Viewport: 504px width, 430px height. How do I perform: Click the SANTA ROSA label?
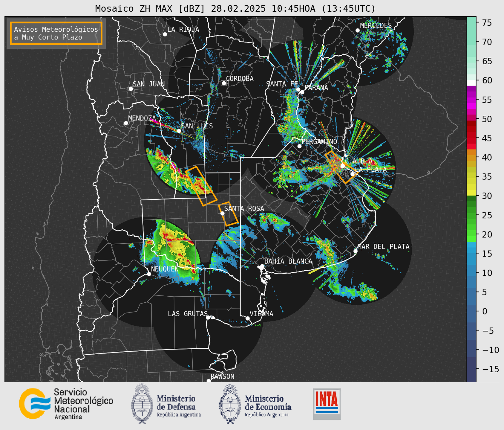244,208
